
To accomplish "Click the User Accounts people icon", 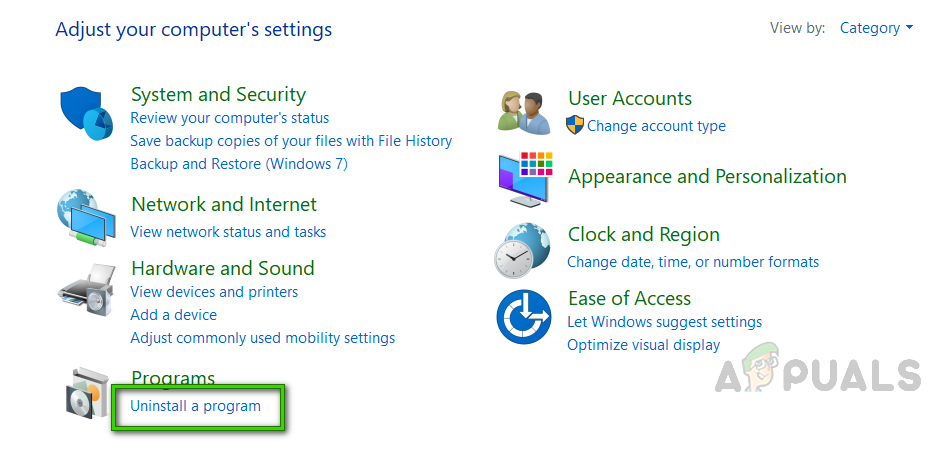I will (523, 112).
